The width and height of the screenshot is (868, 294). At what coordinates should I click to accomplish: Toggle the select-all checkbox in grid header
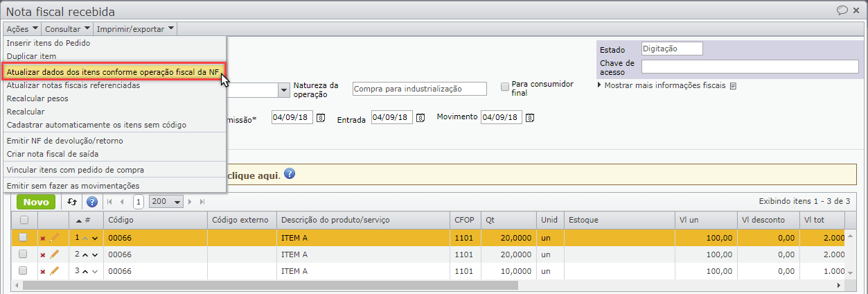tap(24, 220)
